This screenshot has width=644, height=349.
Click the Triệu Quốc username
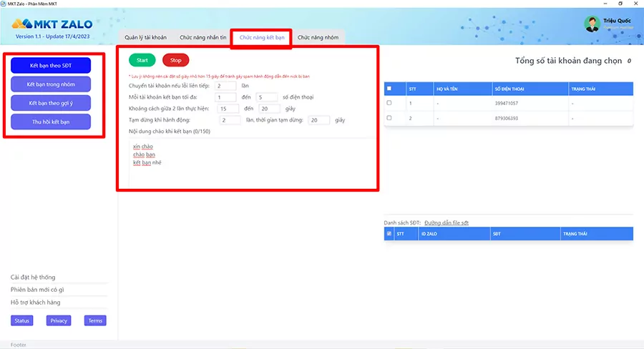(x=617, y=21)
